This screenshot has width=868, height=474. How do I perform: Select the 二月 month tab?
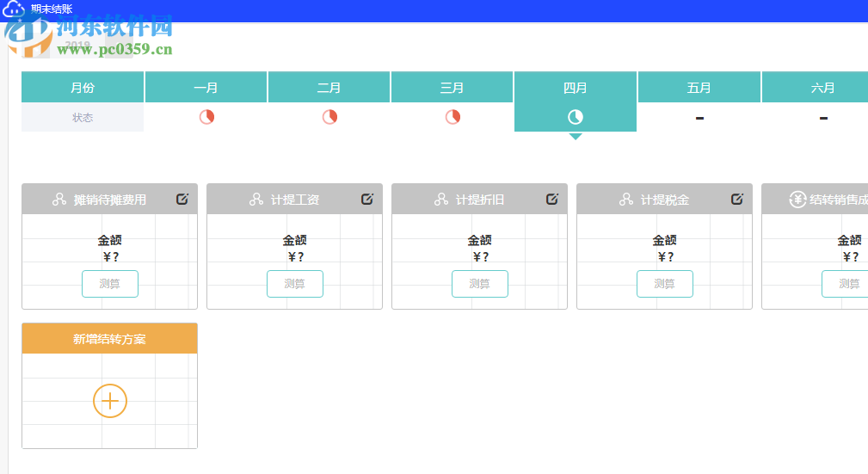[x=329, y=88]
